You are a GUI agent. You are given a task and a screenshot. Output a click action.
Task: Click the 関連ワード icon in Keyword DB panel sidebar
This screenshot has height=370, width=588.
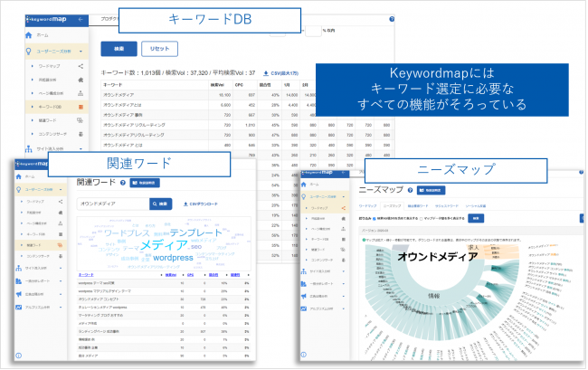point(80,120)
